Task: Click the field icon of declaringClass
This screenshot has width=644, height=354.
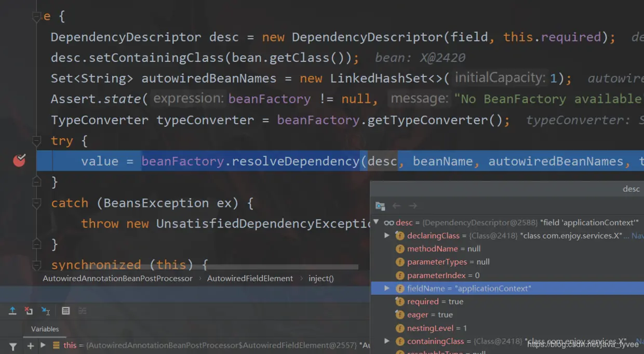Action: click(x=400, y=235)
